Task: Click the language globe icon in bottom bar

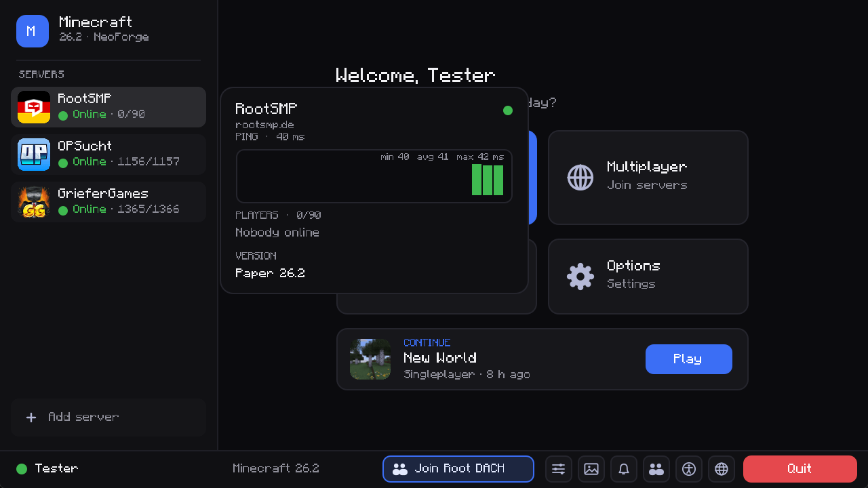Action: pos(722,469)
